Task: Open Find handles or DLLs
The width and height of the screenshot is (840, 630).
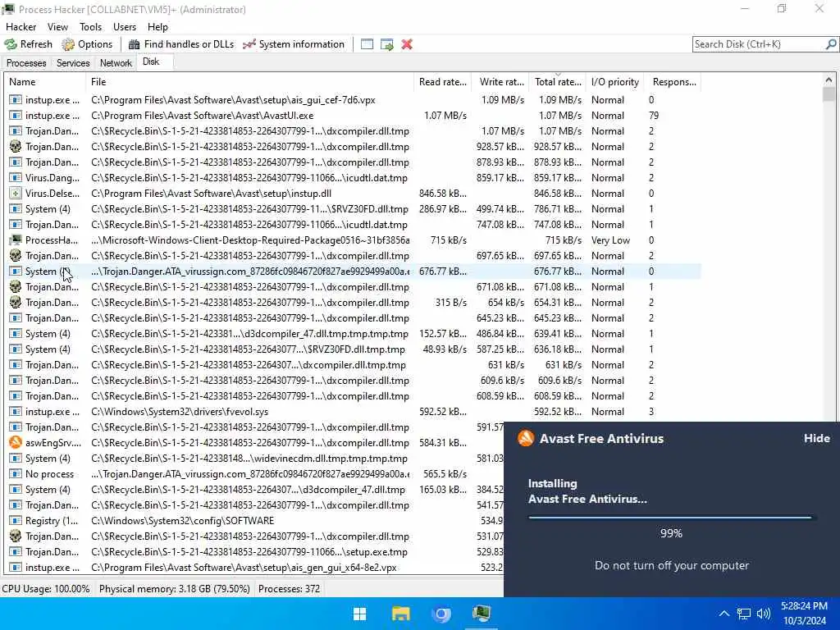Action: point(181,44)
